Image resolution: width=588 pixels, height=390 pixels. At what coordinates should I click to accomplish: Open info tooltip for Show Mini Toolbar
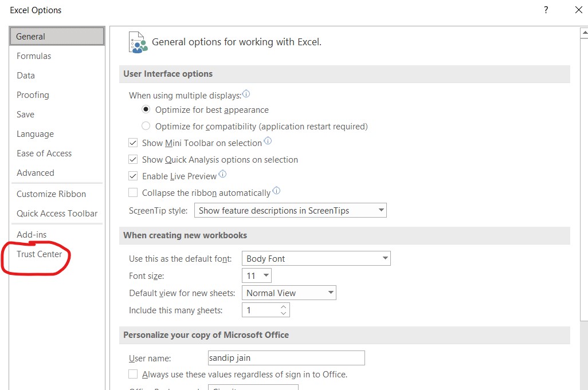(268, 140)
